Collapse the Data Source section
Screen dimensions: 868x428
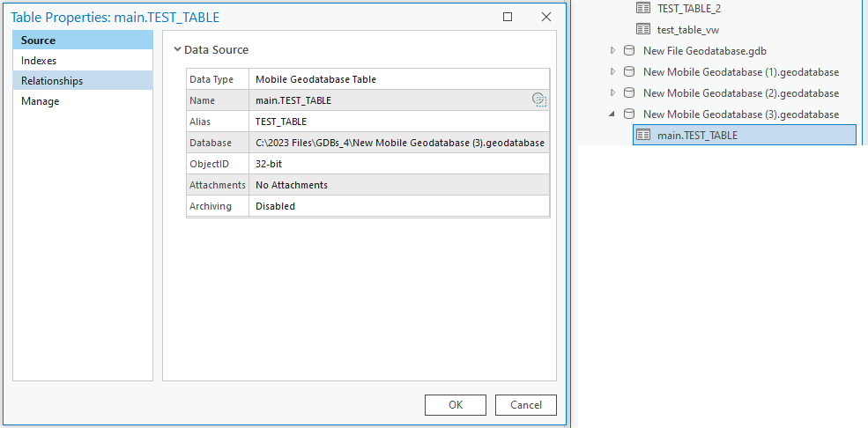(178, 50)
